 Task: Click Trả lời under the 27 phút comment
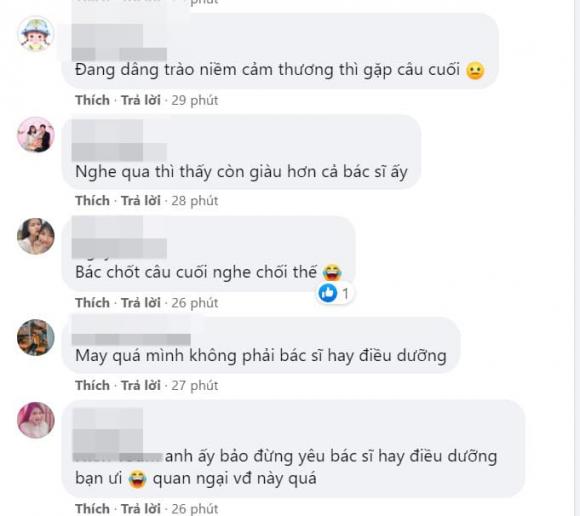pyautogui.click(x=141, y=385)
